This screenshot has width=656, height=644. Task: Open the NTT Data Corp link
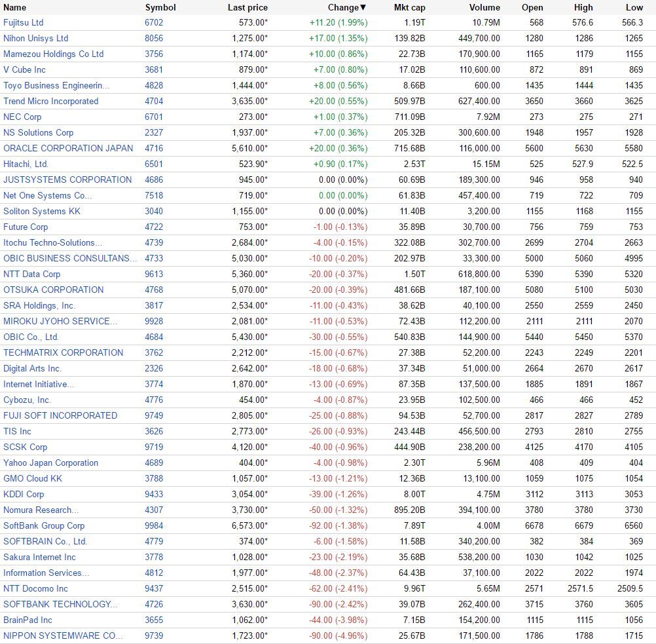click(x=32, y=274)
